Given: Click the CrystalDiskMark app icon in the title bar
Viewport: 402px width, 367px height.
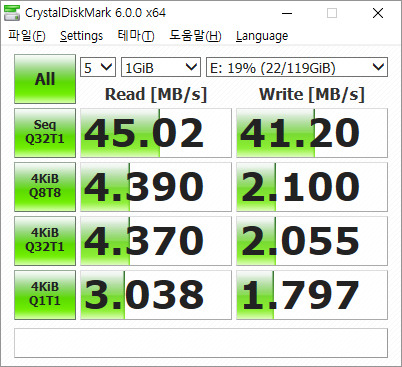Looking at the screenshot, I should coord(12,13).
